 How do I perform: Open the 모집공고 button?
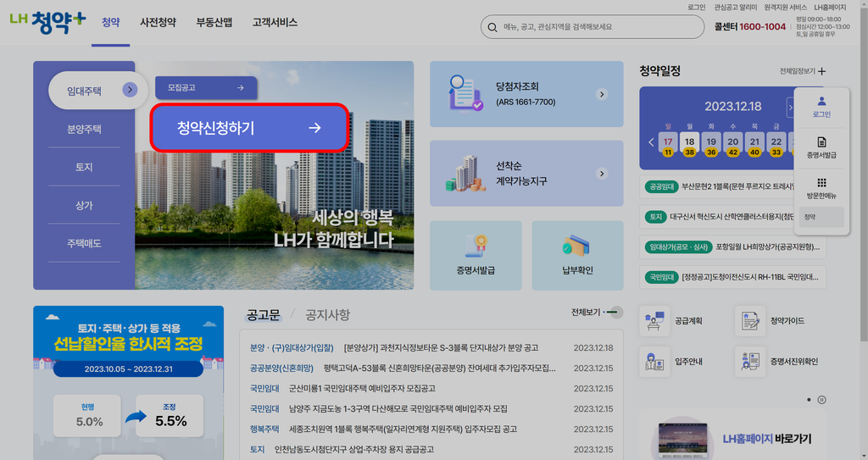[x=206, y=87]
